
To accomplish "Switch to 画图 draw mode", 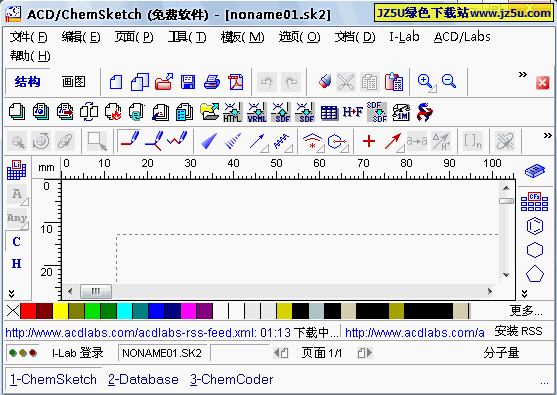I will click(x=74, y=82).
